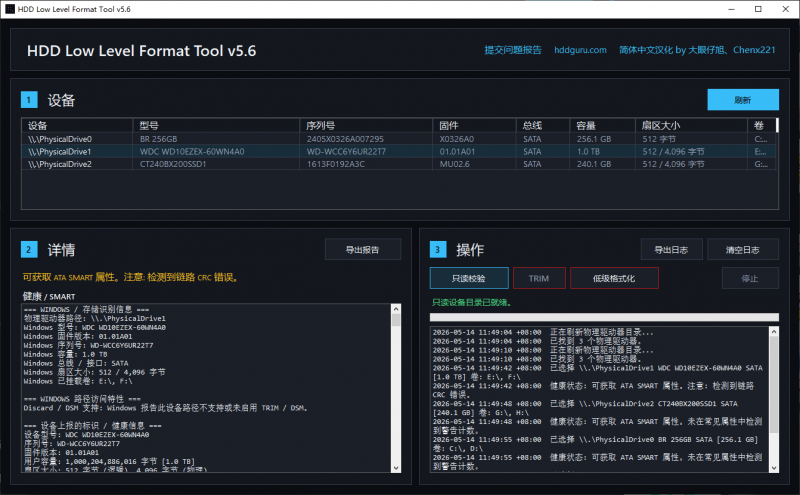Switch to the 只读校验 mode tab
This screenshot has height=495, width=800.
point(469,278)
